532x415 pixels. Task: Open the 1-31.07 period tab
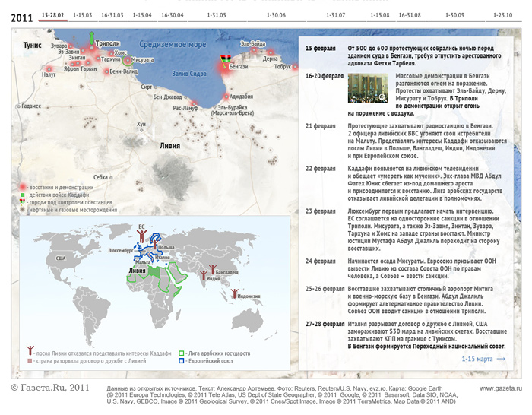click(x=336, y=16)
